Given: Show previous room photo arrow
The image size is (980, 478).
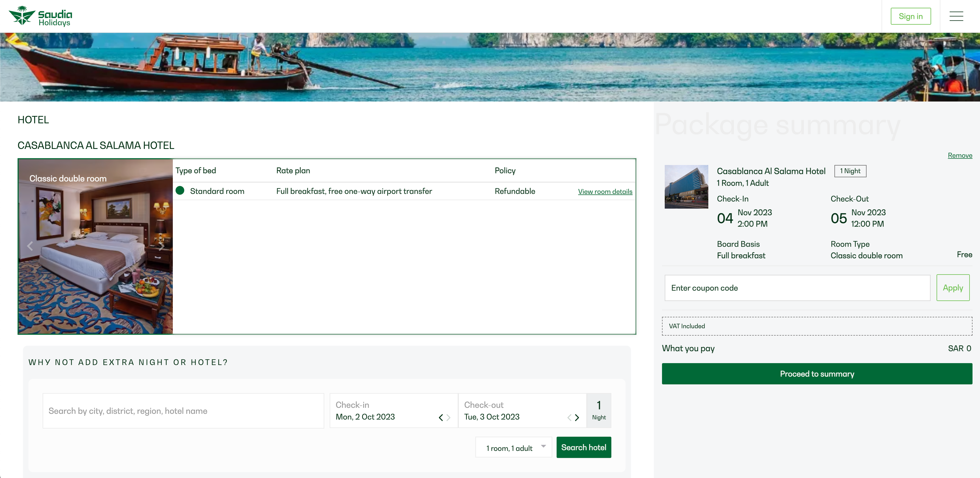Looking at the screenshot, I should point(30,246).
